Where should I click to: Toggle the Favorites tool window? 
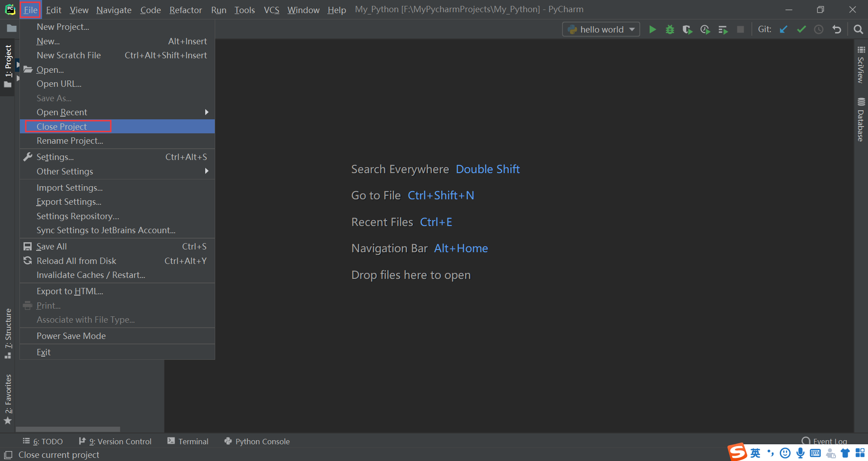tap(8, 395)
